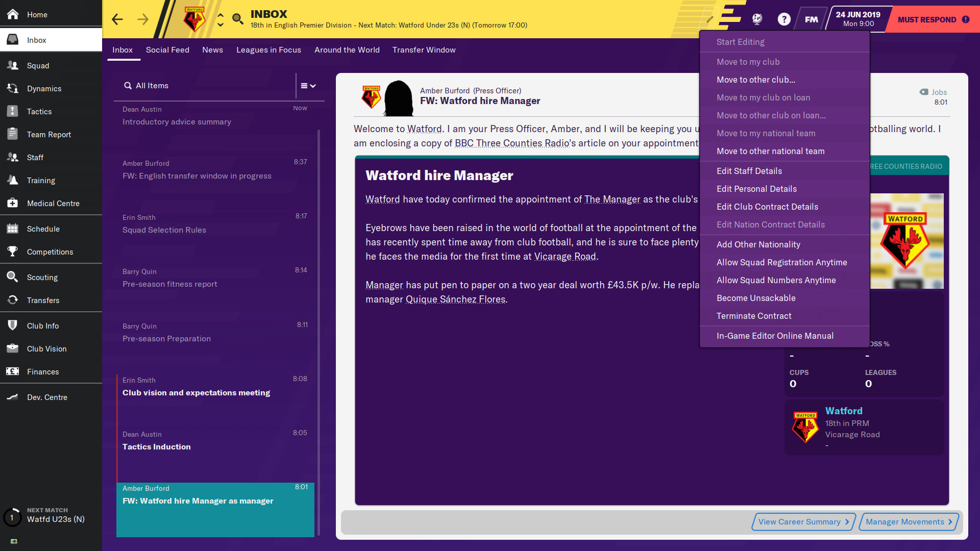Switch to Transfer Window tab
Viewport: 980px width, 551px height.
tap(423, 50)
